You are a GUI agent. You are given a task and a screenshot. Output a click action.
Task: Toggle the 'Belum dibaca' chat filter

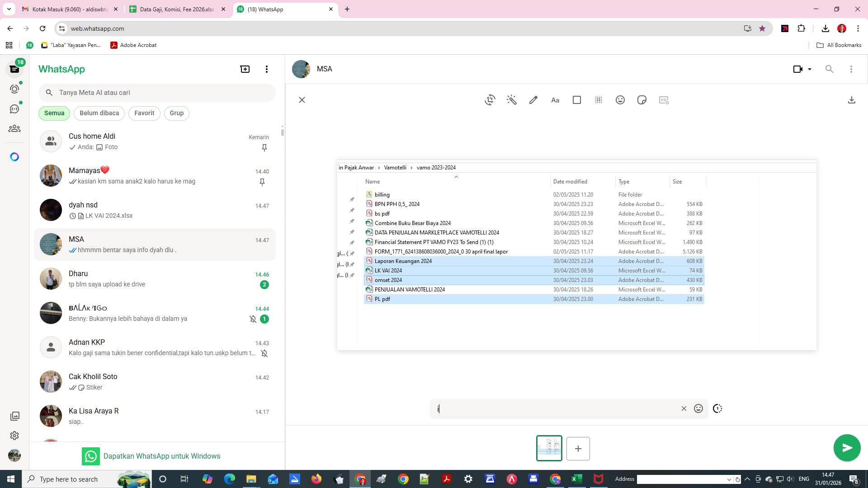(x=99, y=113)
